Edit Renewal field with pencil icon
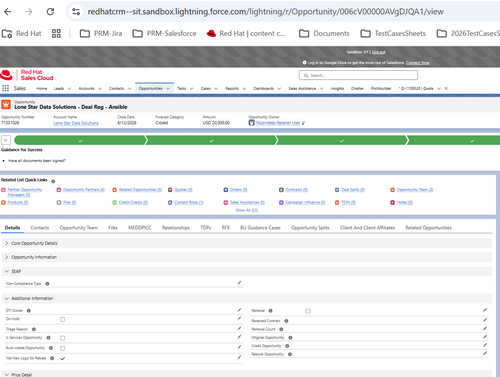Image resolution: width=500 pixels, height=377 pixels. pos(485,310)
